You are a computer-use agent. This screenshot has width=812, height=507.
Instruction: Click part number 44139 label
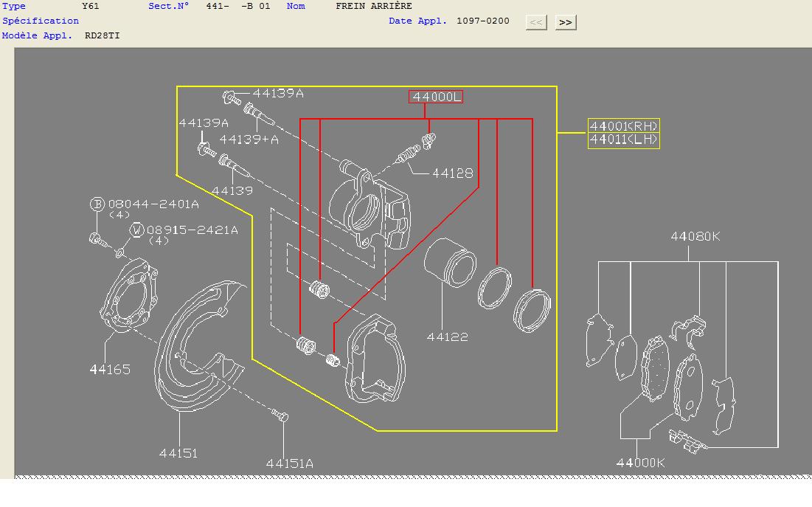click(x=232, y=191)
